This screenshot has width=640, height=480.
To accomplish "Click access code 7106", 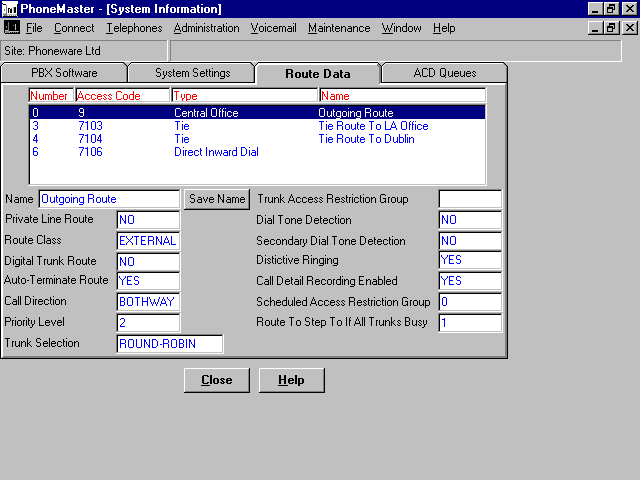I will (x=90, y=152).
